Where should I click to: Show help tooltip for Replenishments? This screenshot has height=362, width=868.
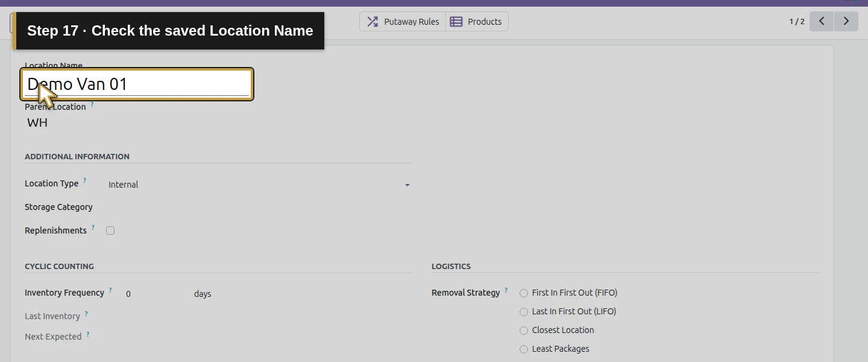click(x=93, y=227)
